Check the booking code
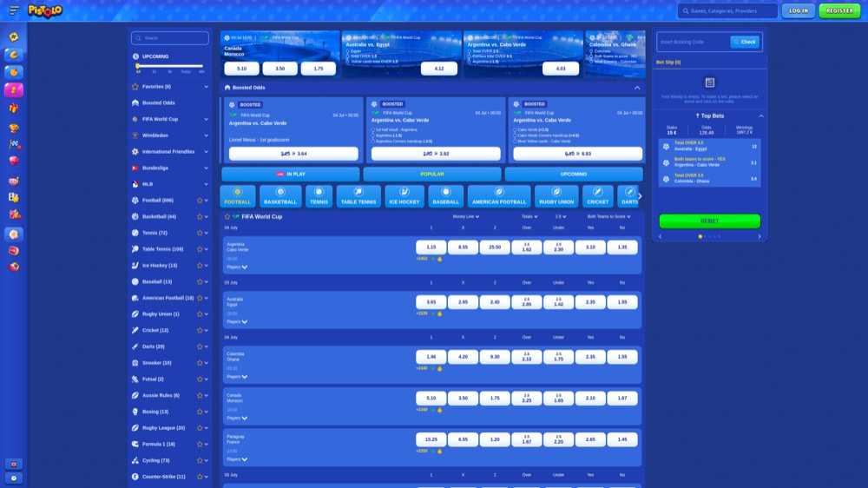This screenshot has height=488, width=868. (745, 42)
